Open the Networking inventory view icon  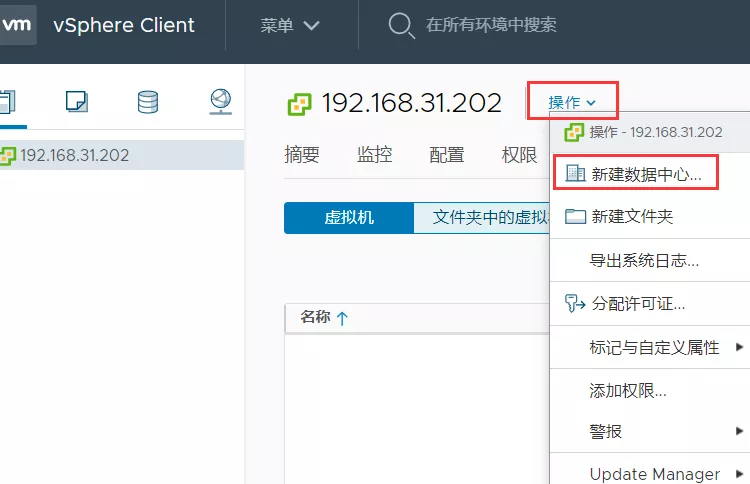click(x=221, y=101)
